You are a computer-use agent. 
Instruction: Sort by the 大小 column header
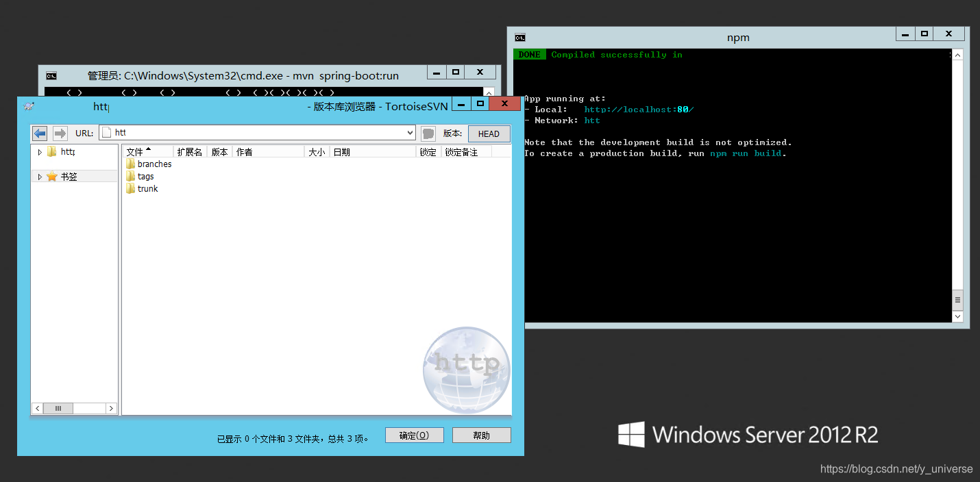[317, 152]
